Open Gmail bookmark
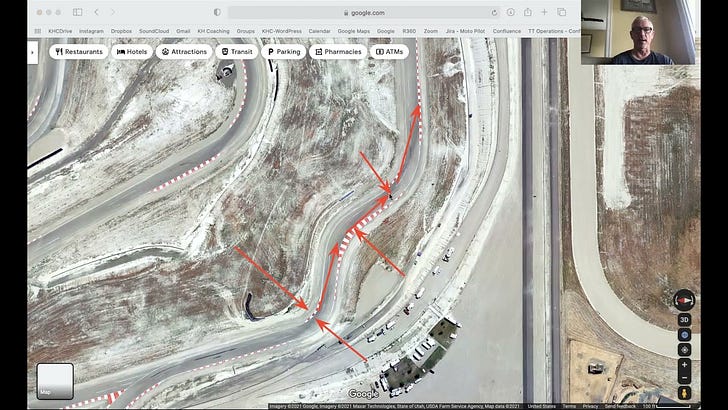This screenshot has width=728, height=410. coord(183,31)
